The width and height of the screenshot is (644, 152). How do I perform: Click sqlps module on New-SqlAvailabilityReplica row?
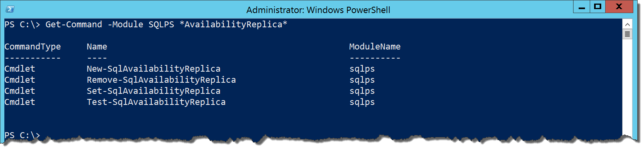pos(362,69)
